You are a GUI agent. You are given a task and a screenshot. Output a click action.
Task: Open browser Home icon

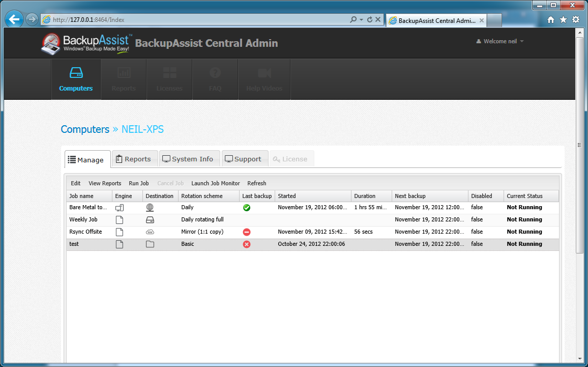tap(550, 20)
